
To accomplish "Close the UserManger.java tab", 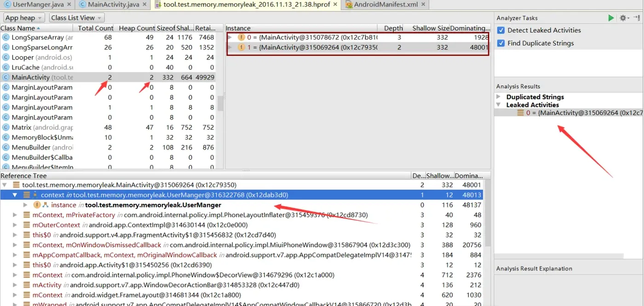I will 69,5.
